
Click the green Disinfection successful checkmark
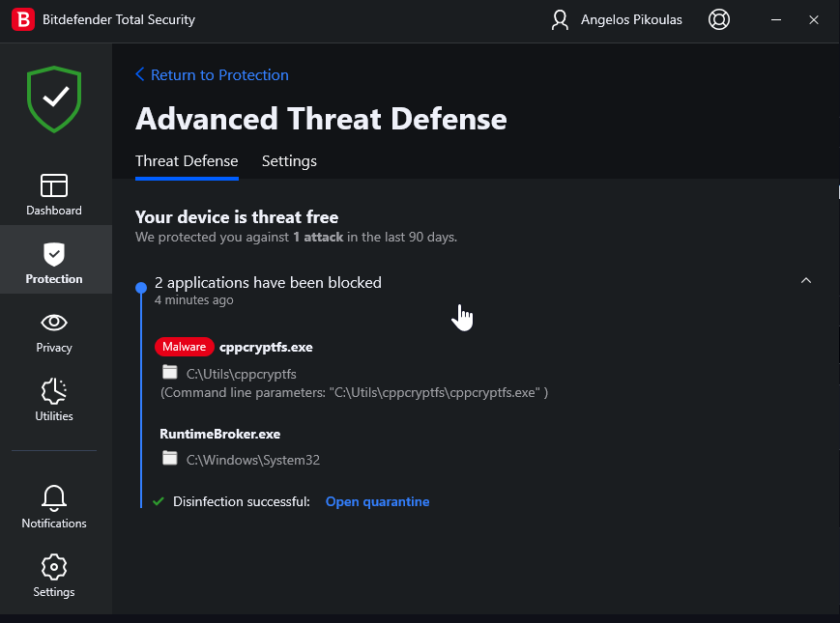(x=158, y=501)
